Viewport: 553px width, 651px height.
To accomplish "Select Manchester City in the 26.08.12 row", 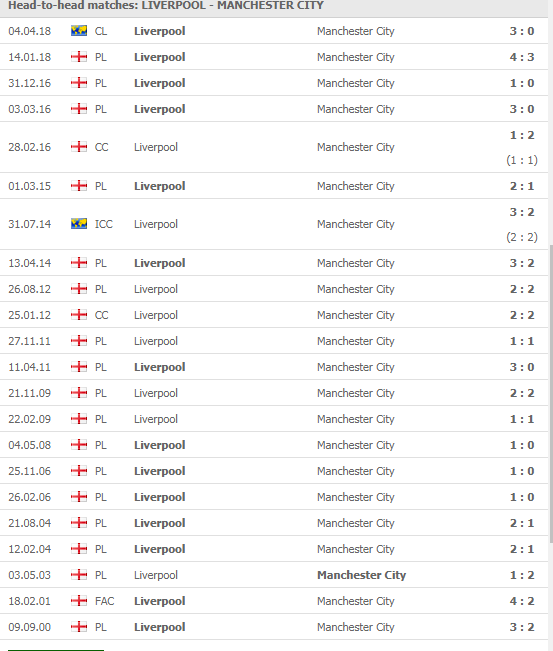I will [x=355, y=289].
